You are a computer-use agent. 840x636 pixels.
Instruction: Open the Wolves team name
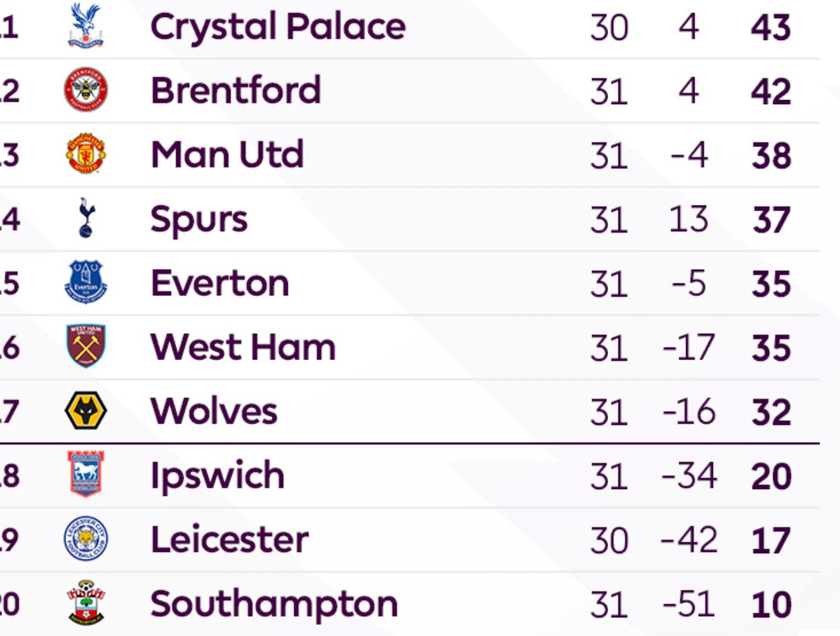[214, 411]
